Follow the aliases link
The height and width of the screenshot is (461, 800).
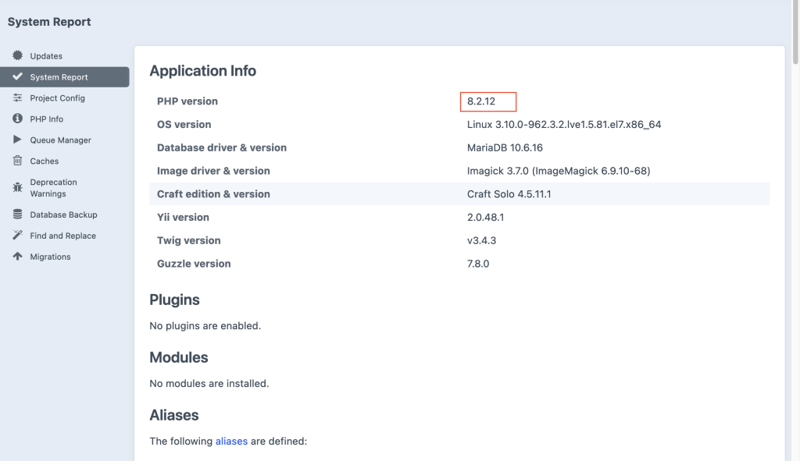pos(231,441)
